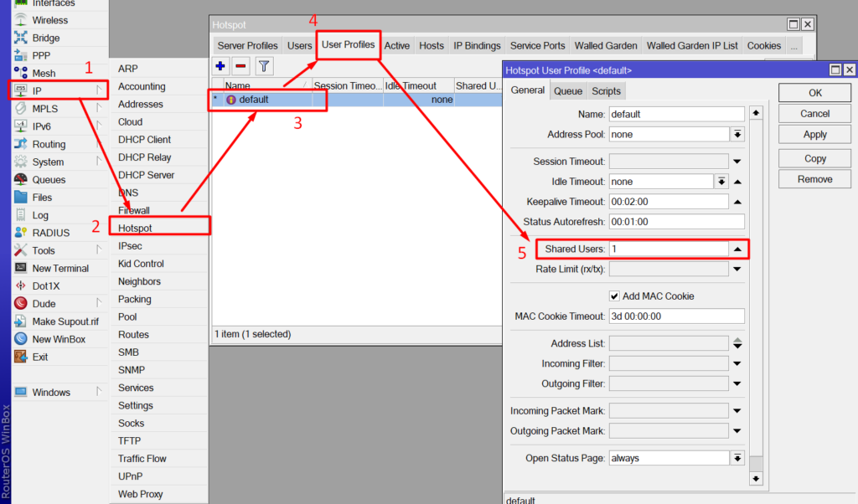The width and height of the screenshot is (858, 504).
Task: Expand the Rate Limit (rx/tx) field
Action: [737, 269]
